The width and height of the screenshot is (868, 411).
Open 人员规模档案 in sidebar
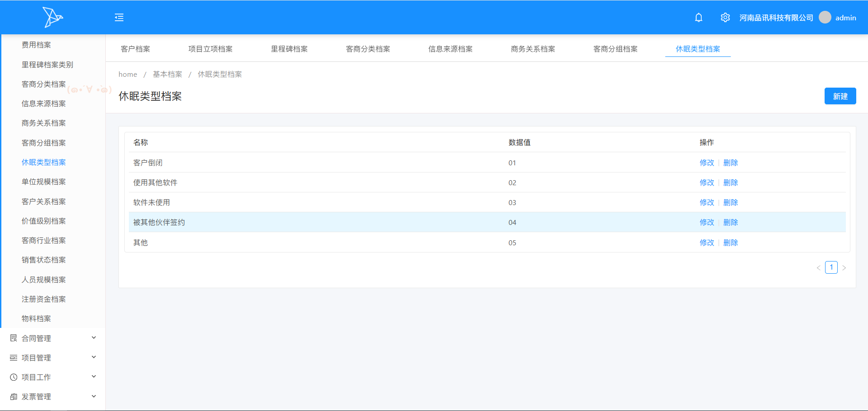(44, 280)
